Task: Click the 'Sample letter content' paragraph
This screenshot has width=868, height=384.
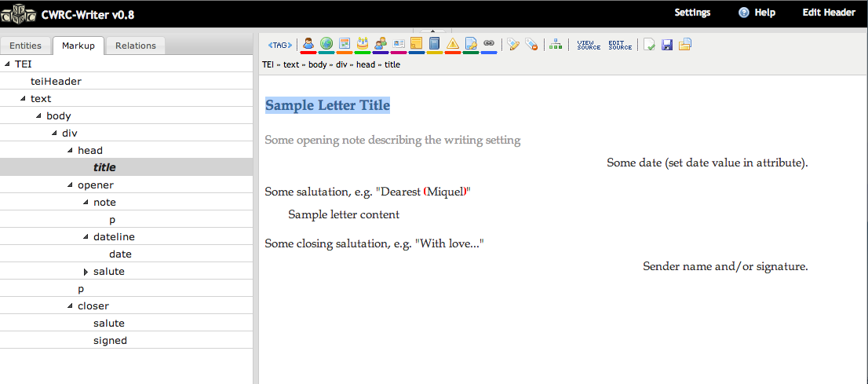Action: (344, 214)
